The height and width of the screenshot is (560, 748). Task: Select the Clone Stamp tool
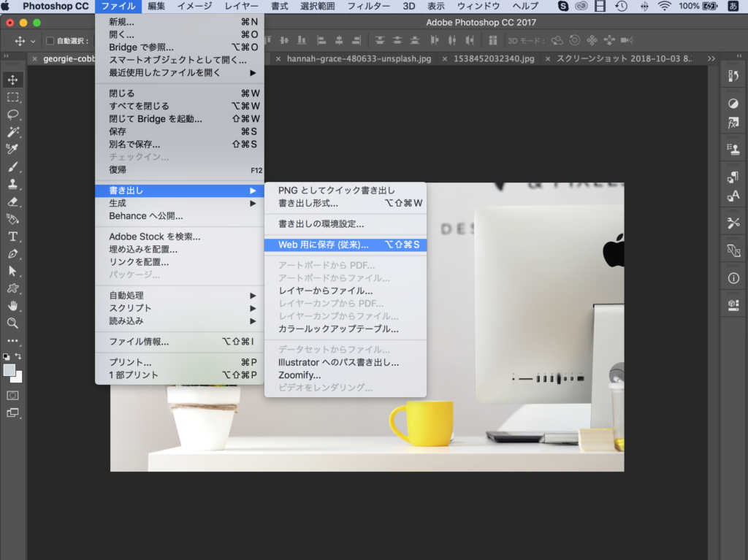tap(13, 184)
